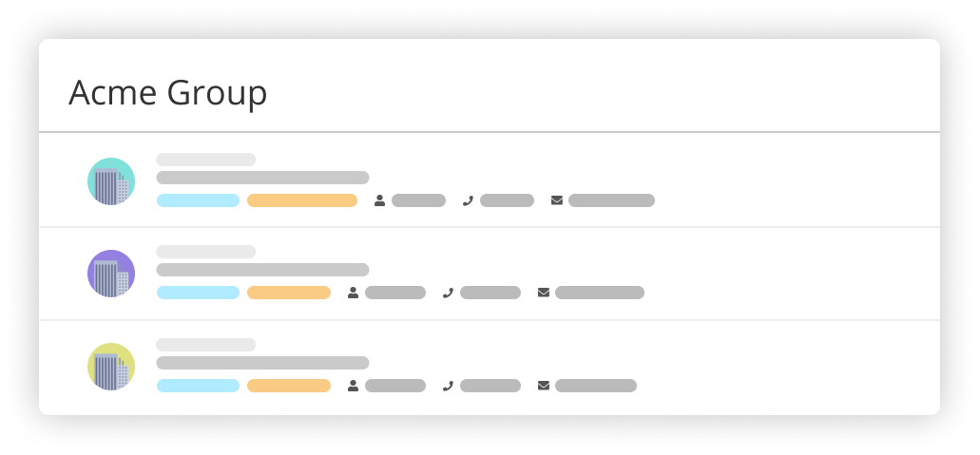The image size is (980, 455).
Task: Click the phone icon in the third row
Action: click(448, 386)
